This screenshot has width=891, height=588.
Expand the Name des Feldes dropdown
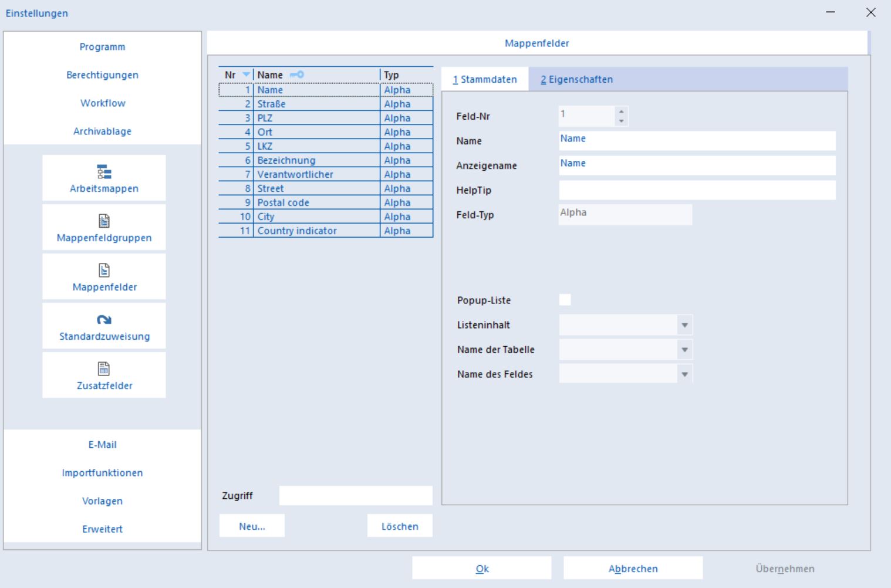[684, 374]
